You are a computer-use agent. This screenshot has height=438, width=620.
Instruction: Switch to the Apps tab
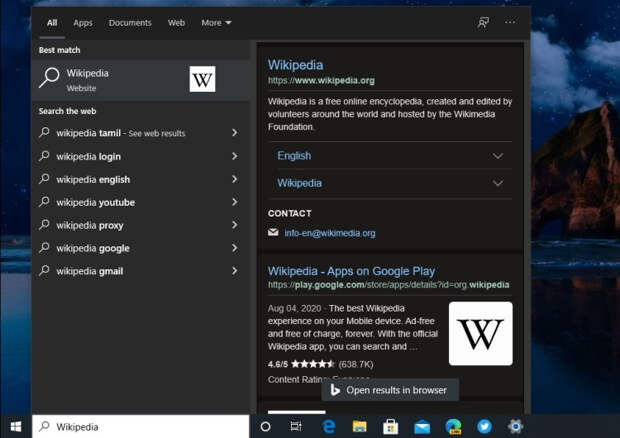(83, 22)
